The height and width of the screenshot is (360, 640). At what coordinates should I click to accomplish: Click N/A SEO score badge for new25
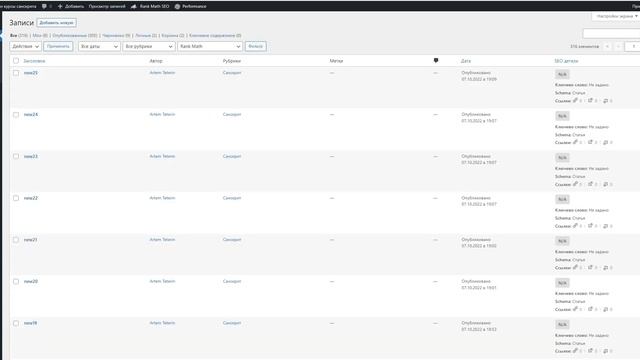tap(562, 74)
